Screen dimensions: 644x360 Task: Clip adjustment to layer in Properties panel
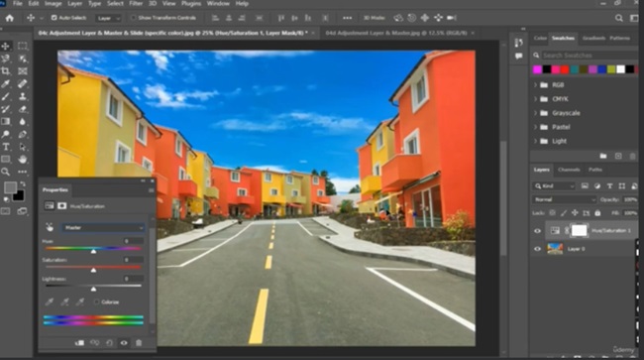(79, 343)
